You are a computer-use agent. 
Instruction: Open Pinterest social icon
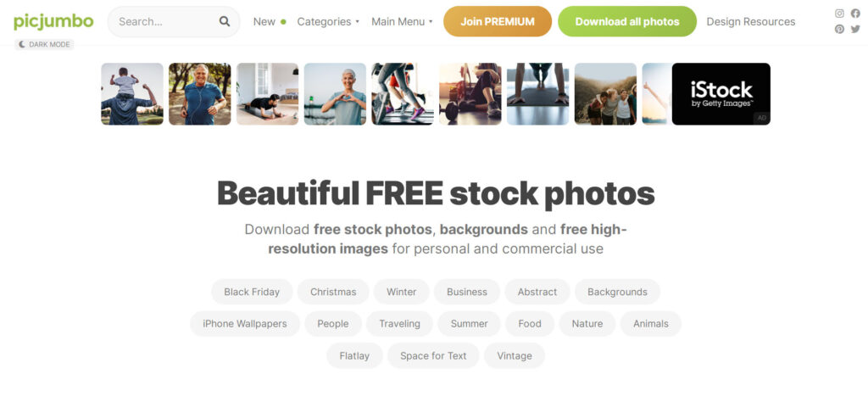[x=839, y=30]
